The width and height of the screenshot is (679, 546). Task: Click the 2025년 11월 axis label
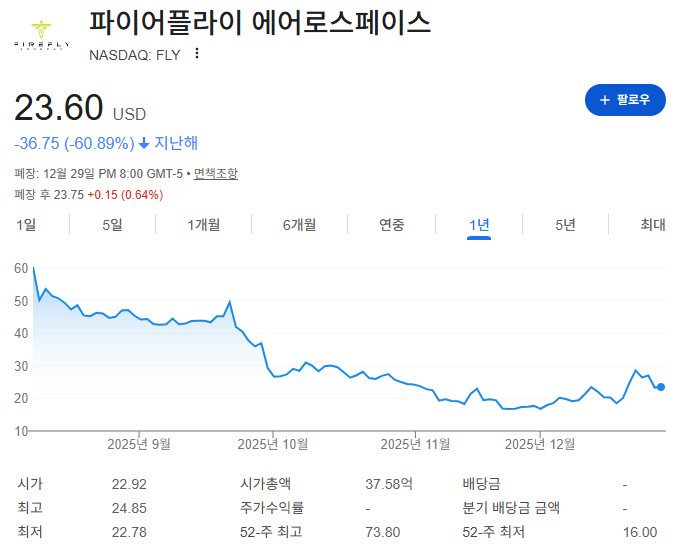tap(415, 444)
